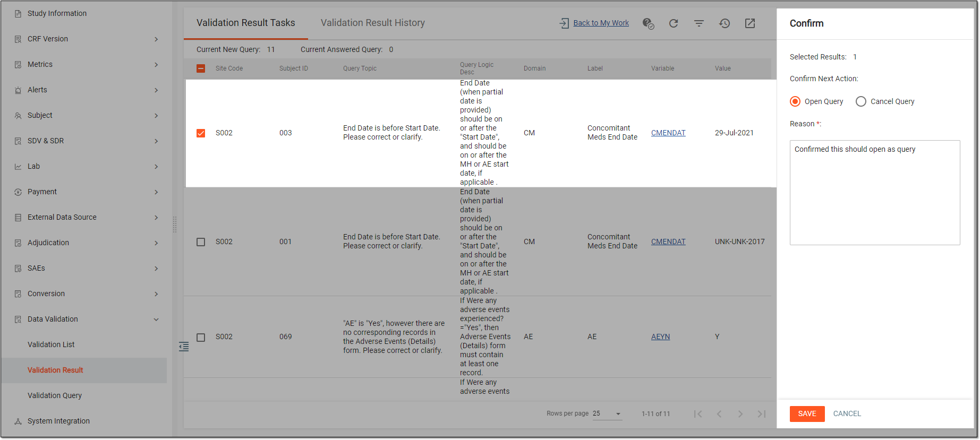The height and width of the screenshot is (440, 980).
Task: Open System Integration menu item
Action: tap(58, 421)
